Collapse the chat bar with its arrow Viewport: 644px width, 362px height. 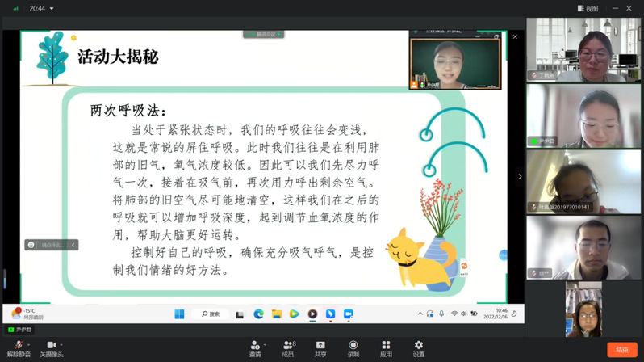coord(73,245)
